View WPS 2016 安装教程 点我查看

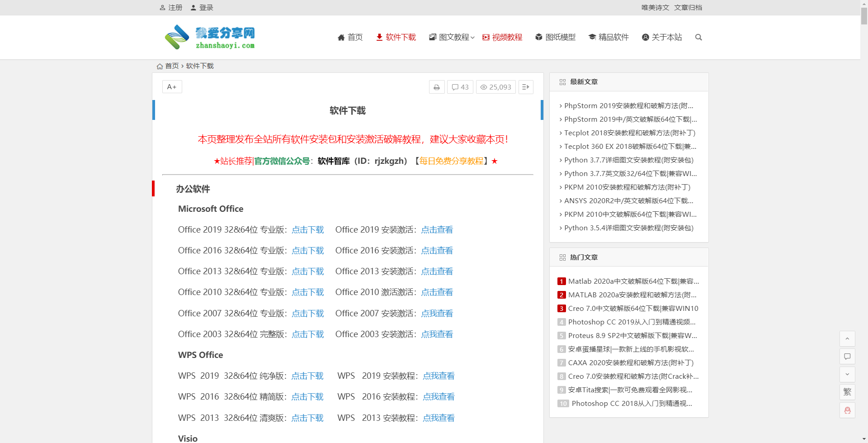tap(439, 397)
